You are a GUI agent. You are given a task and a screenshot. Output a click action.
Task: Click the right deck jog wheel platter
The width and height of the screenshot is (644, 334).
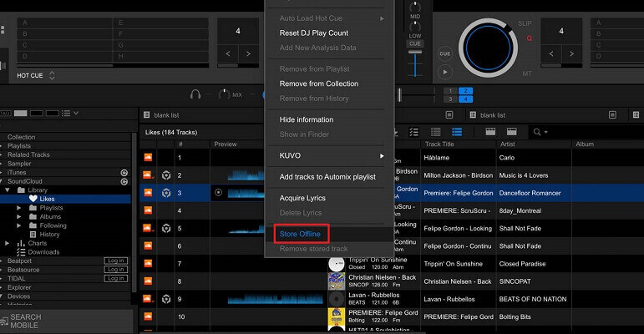[x=488, y=48]
